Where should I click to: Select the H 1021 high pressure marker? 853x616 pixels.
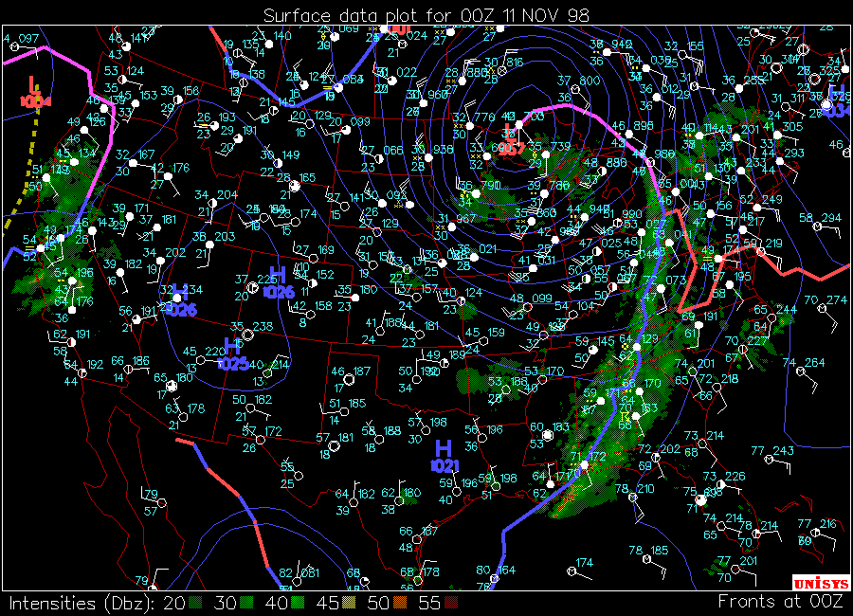(444, 455)
